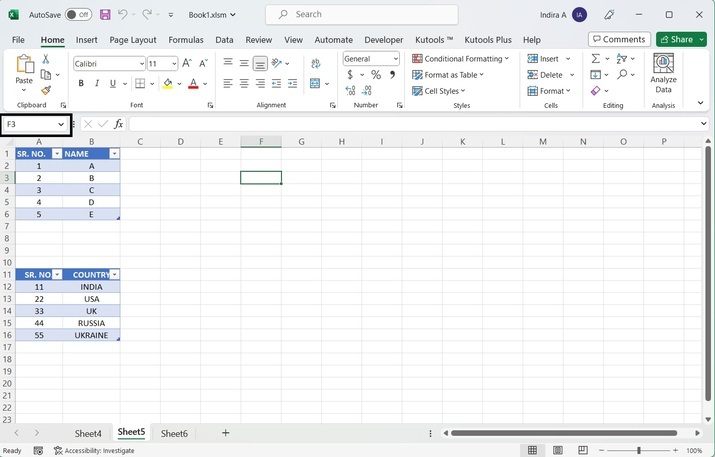Open the NAME column filter dropdown
715x457 pixels.
pos(114,154)
